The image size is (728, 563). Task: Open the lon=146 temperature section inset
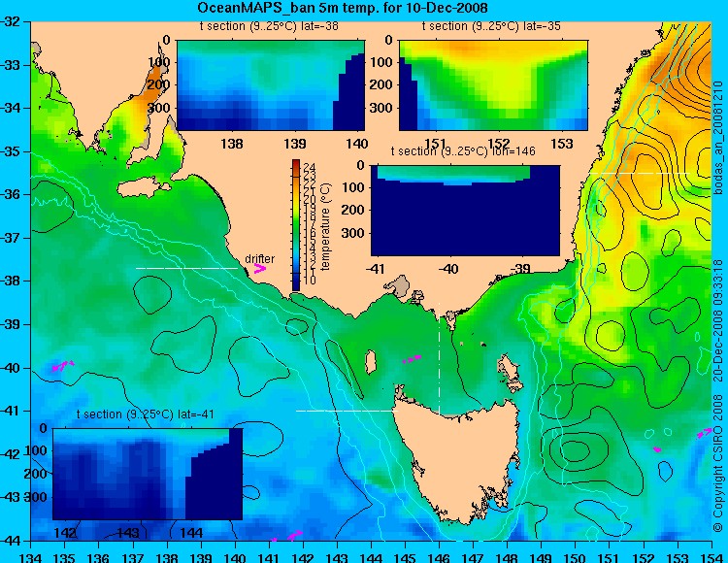(465, 211)
